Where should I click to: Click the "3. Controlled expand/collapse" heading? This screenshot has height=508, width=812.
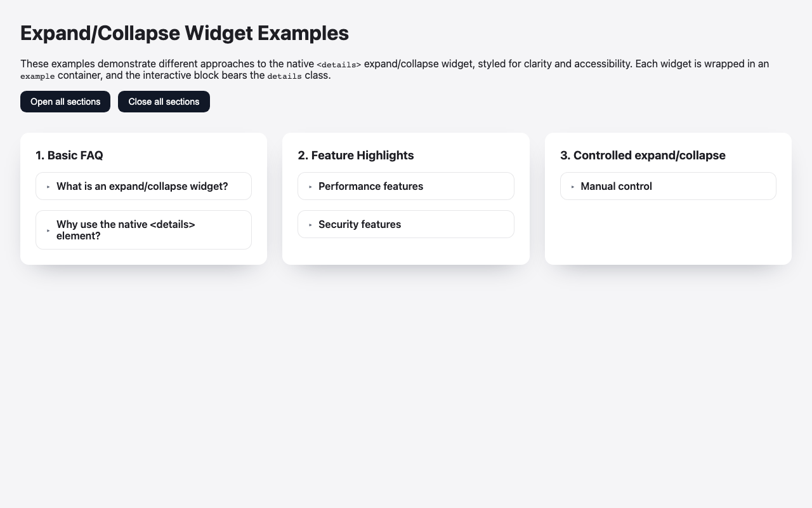(x=643, y=155)
